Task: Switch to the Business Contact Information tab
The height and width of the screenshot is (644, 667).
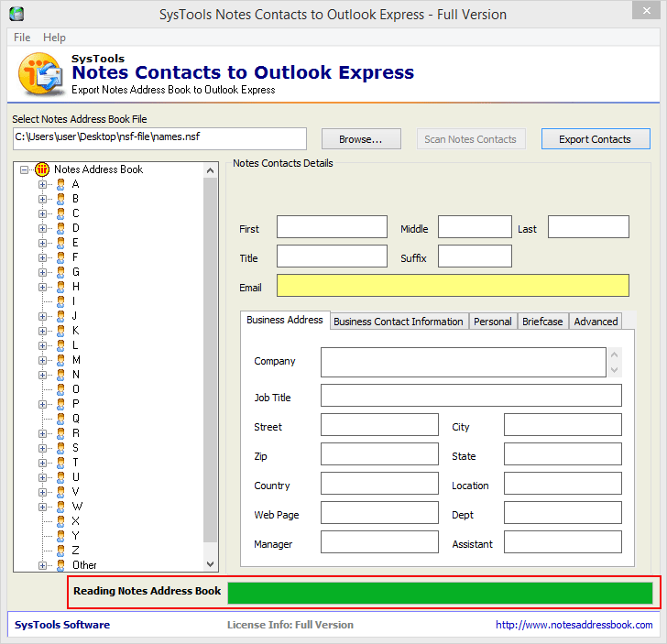Action: coord(399,322)
